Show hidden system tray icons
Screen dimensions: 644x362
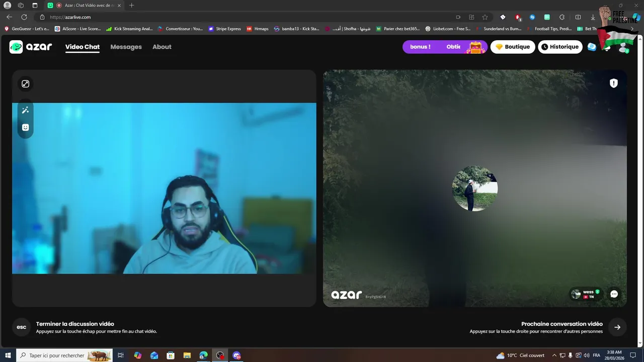(x=554, y=355)
